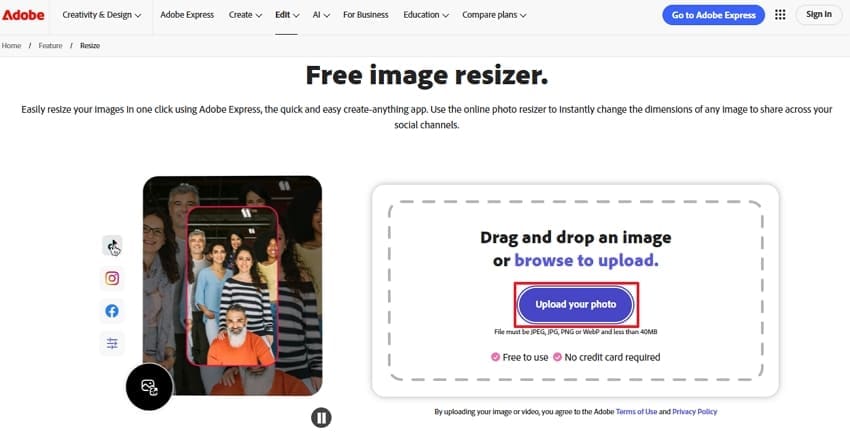Open the For Business nav item
The height and width of the screenshot is (436, 850).
tap(365, 15)
